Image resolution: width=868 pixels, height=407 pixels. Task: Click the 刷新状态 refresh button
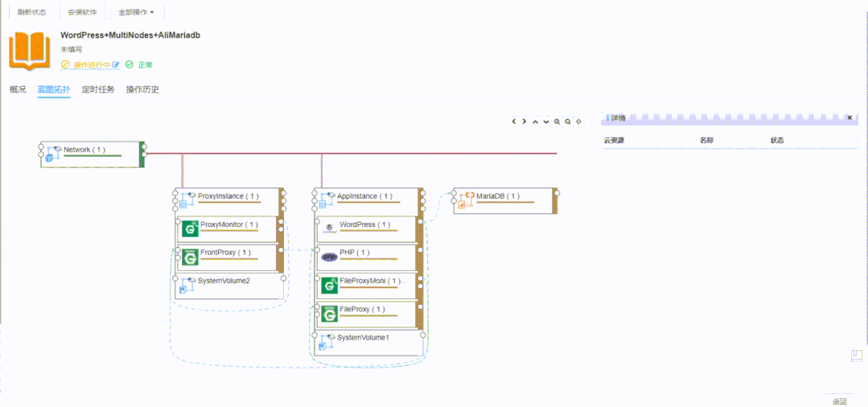point(31,11)
